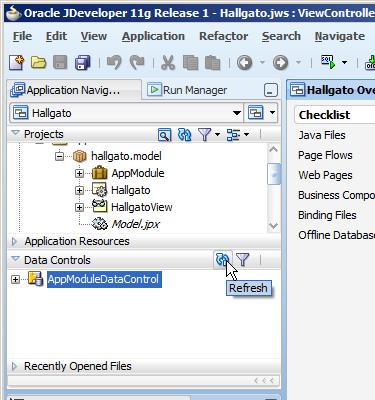
Task: Click Offline Database in overview list
Action: pos(336,235)
